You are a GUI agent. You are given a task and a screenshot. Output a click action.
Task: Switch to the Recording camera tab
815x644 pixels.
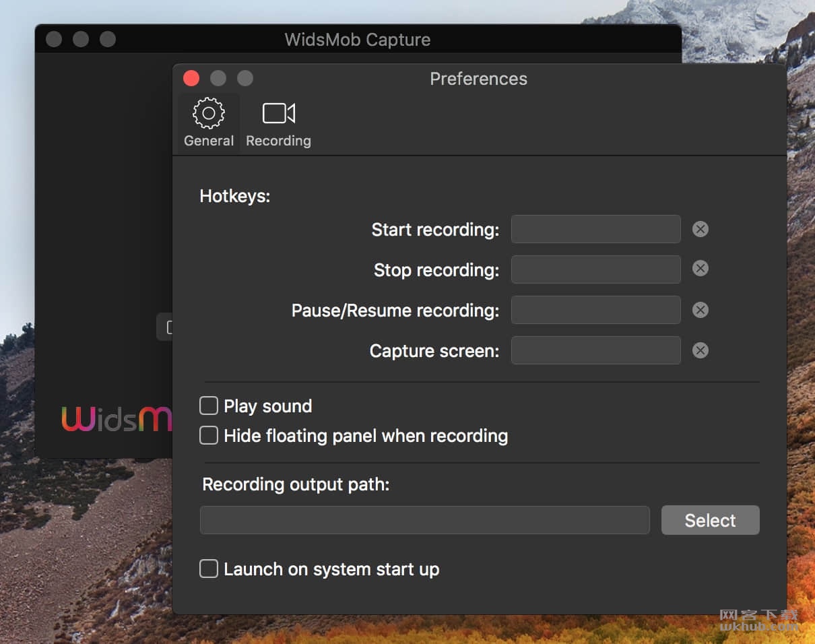(x=278, y=123)
